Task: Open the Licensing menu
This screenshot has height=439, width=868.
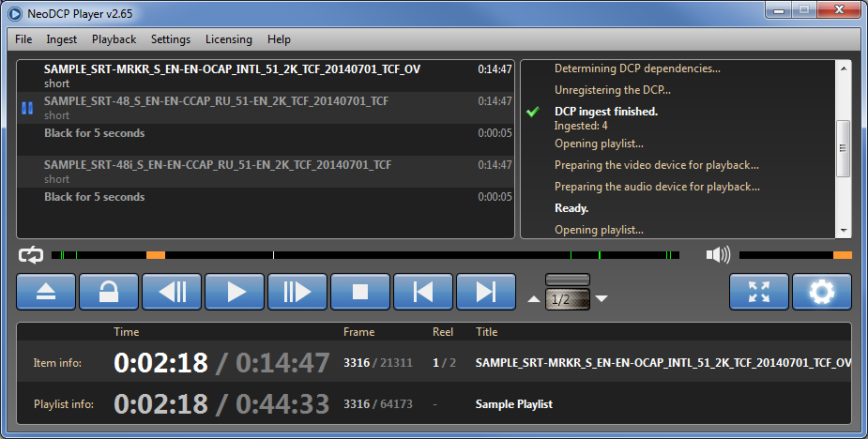Action: (x=229, y=39)
